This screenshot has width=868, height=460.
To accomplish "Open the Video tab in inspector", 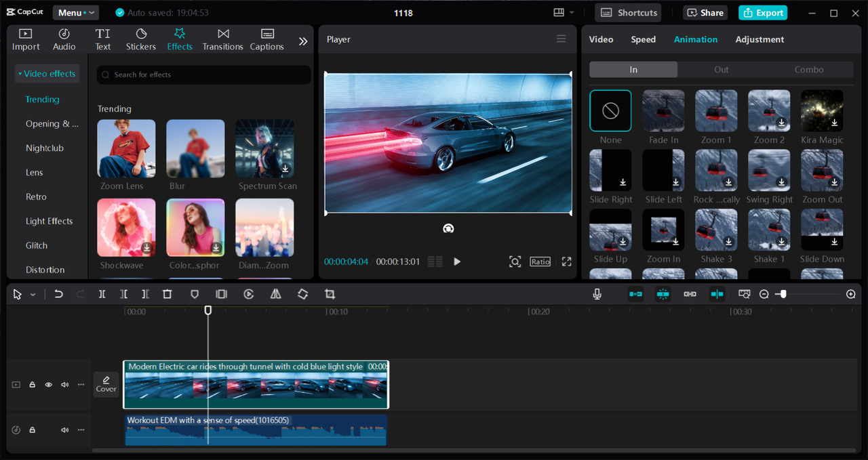I will click(601, 39).
